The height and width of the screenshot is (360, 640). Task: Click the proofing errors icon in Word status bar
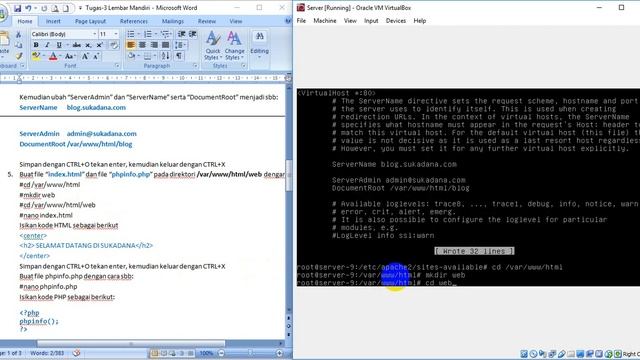coord(76,353)
